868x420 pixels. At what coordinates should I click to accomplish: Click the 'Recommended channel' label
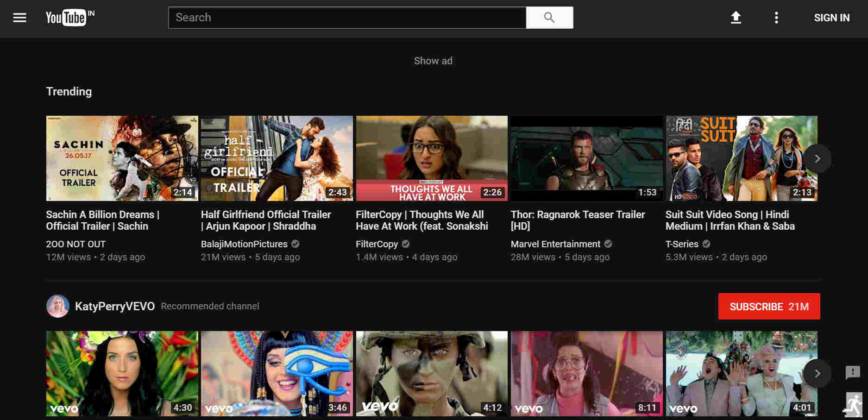(x=210, y=306)
